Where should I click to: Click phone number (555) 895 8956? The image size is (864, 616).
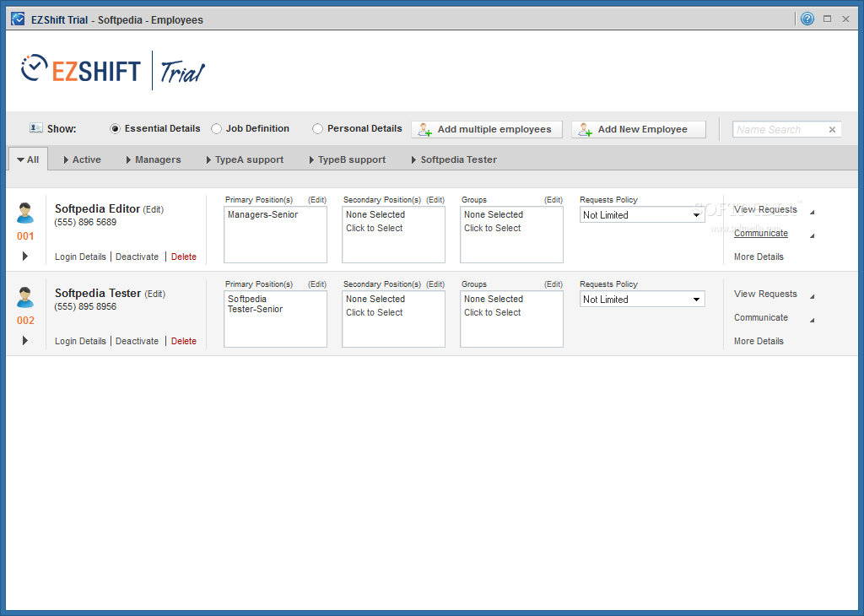tap(85, 306)
